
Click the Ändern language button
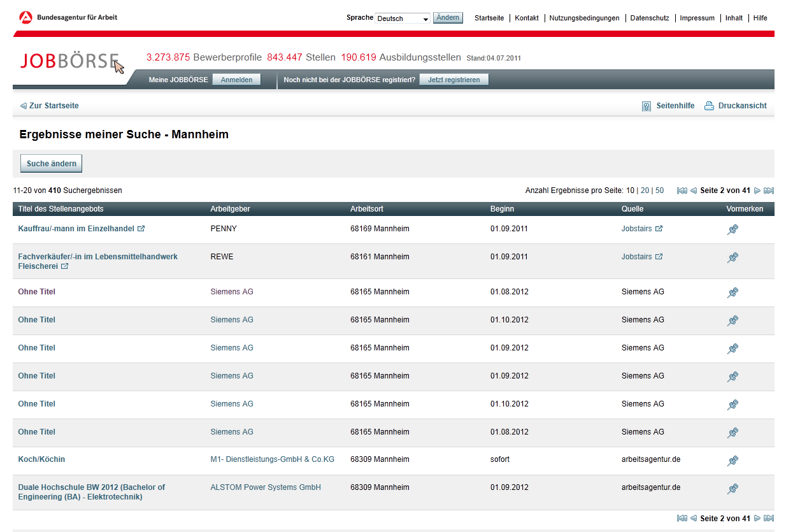(x=448, y=18)
